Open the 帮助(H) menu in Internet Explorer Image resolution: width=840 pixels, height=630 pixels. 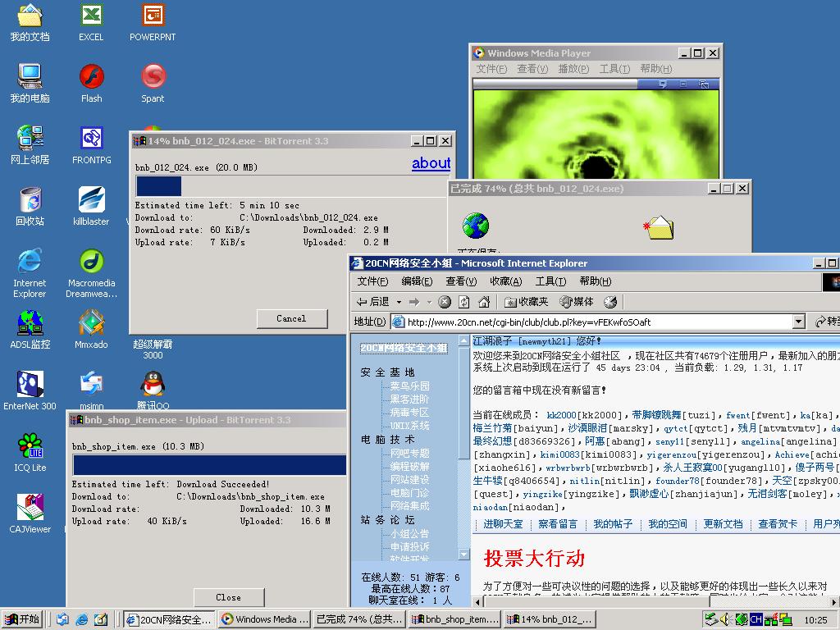click(x=596, y=281)
